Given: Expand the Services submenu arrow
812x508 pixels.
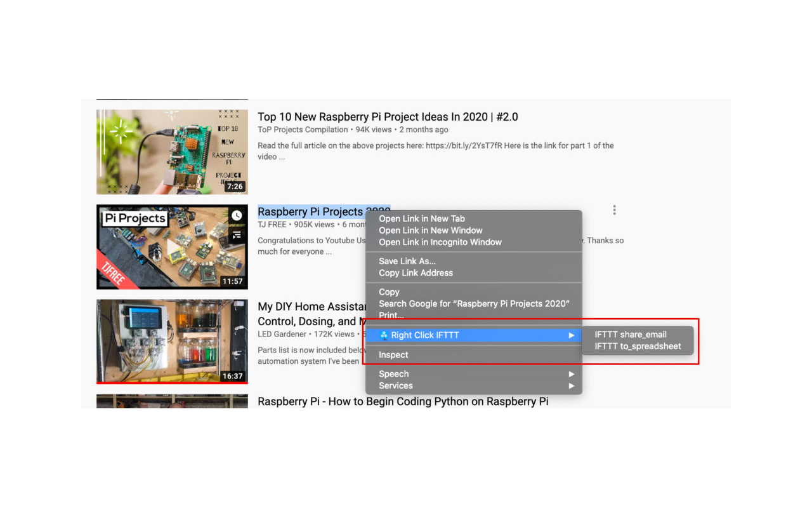Looking at the screenshot, I should pos(572,385).
